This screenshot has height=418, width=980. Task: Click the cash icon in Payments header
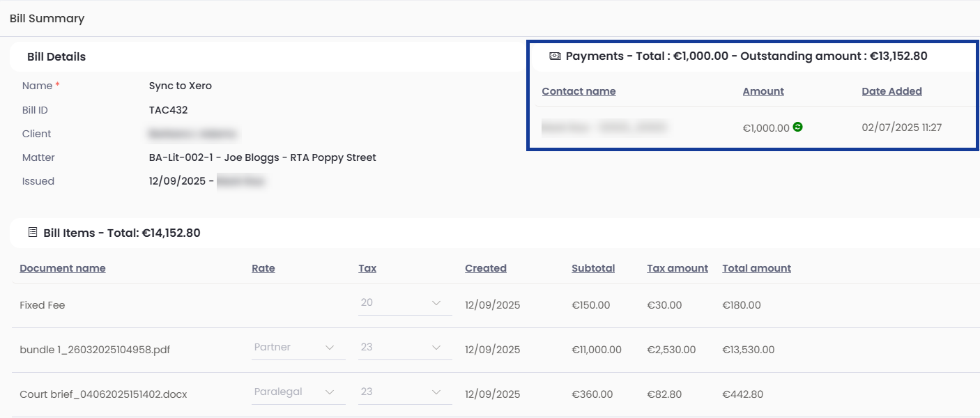555,56
